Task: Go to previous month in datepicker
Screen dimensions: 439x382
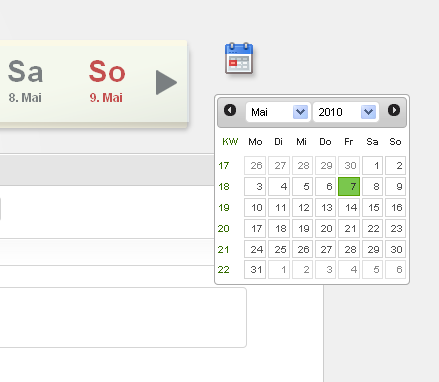Action: [x=230, y=110]
